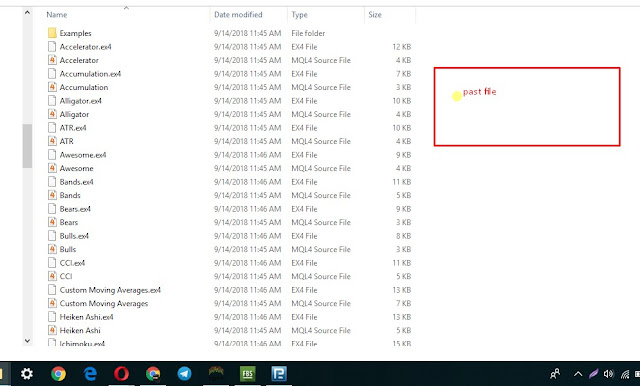This screenshot has height=386, width=640.
Task: Select the Heiken Ashi.ex4 file name
Action: pyautogui.click(x=87, y=317)
